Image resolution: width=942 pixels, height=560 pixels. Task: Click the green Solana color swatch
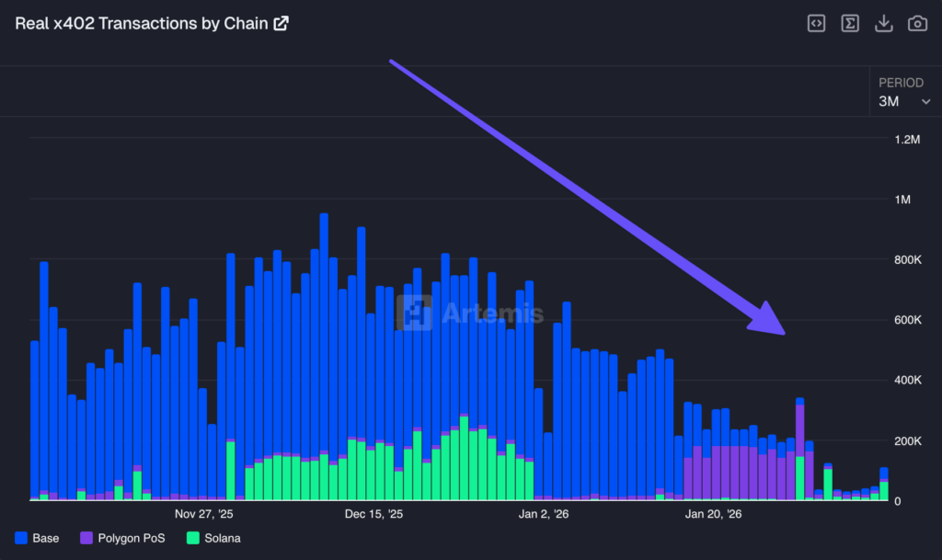click(191, 538)
